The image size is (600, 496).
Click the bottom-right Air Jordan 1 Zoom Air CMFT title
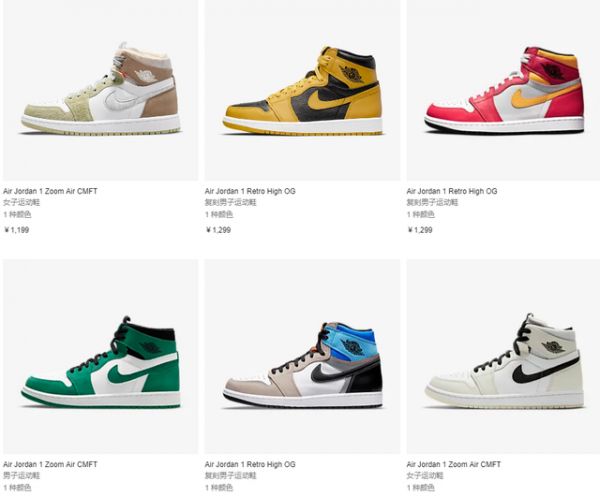click(x=453, y=464)
